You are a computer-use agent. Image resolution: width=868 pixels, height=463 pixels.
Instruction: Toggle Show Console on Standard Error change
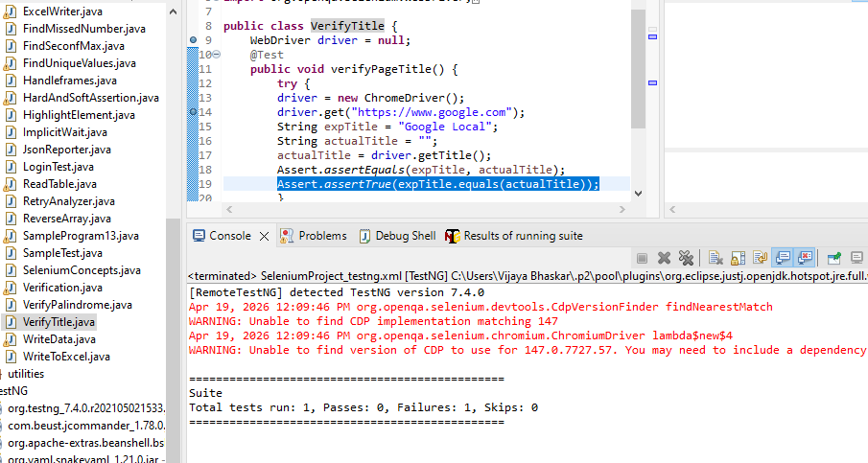tap(804, 258)
